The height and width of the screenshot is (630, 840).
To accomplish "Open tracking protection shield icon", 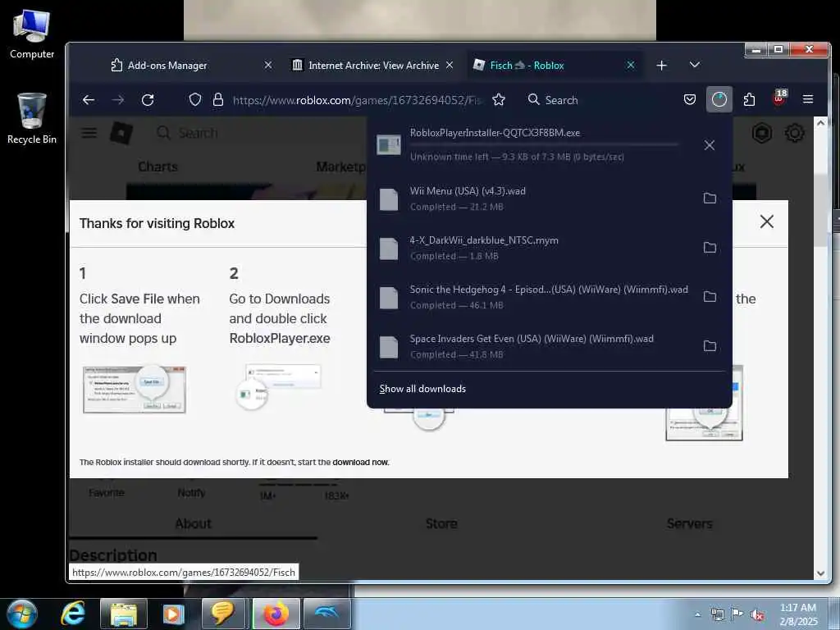I will 195,99.
